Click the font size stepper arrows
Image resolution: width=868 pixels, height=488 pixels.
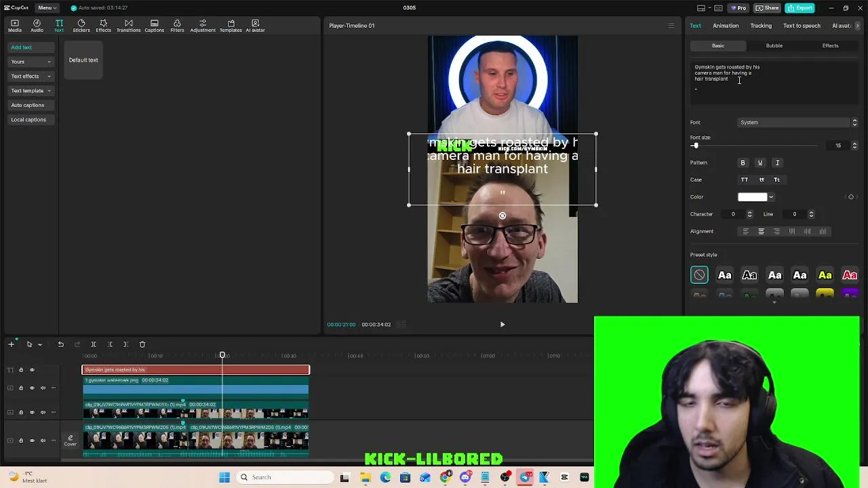[x=854, y=145]
